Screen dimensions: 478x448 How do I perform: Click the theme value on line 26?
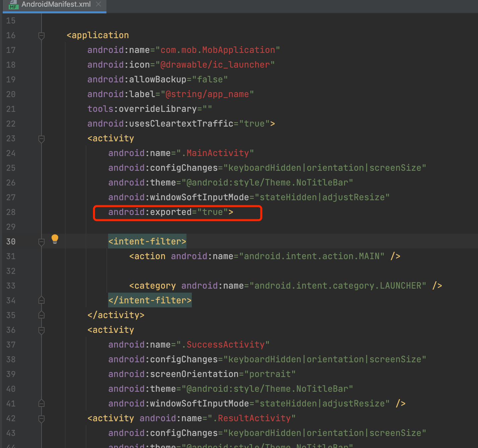tap(267, 182)
